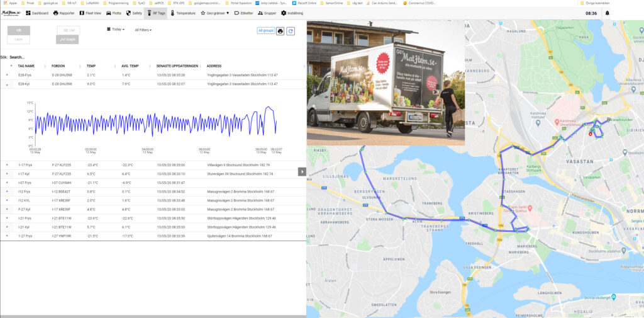Viewport: 644px width, 318px height.
Task: Open the Grupper groups page
Action: [267, 13]
